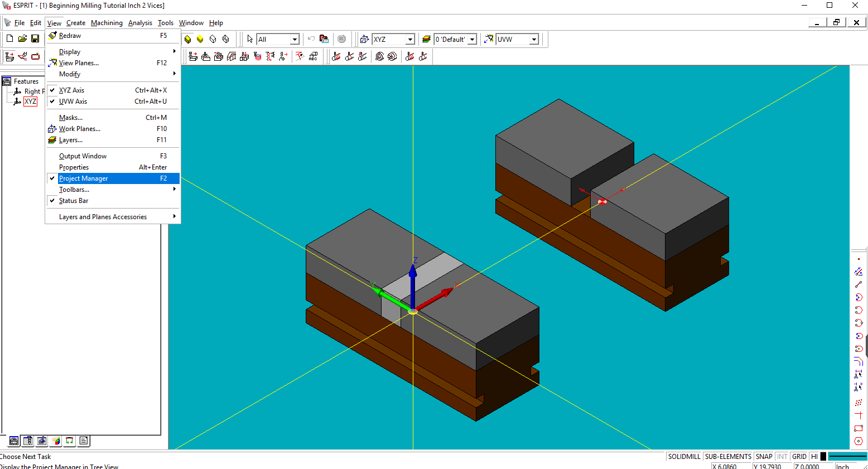Open Operations tab icon in Project Manager
Screen dimensions: 868x469
42,441
